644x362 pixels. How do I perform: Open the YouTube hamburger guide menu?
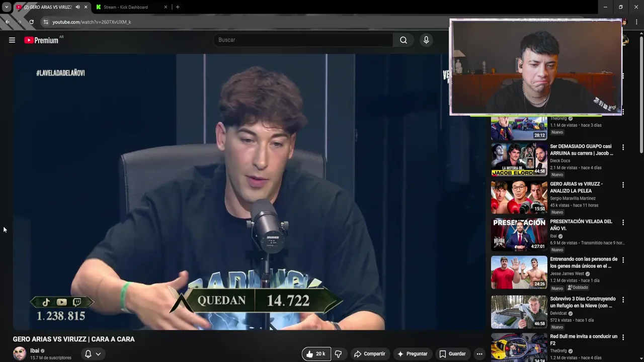pos(12,40)
